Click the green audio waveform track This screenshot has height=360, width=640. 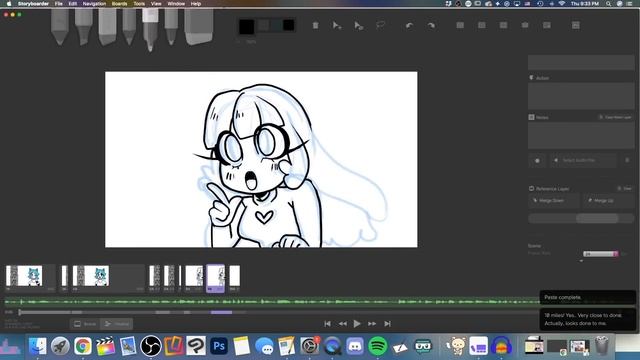[x=271, y=302]
